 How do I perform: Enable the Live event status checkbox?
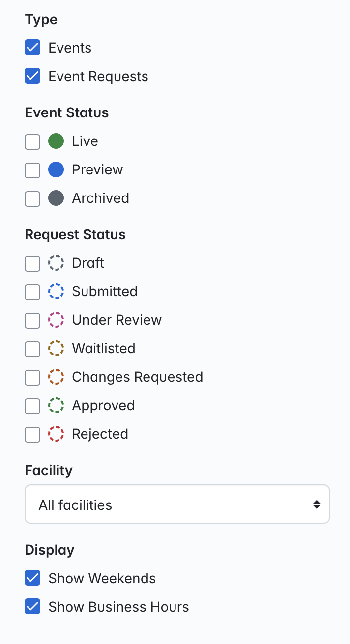32,142
